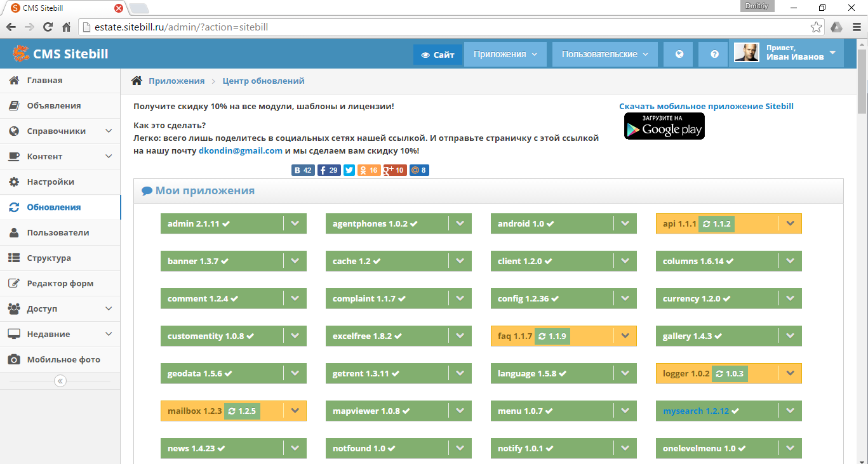Click the Odnoklassniki share icon with count 16
Image resolution: width=868 pixels, height=464 pixels.
coord(369,170)
